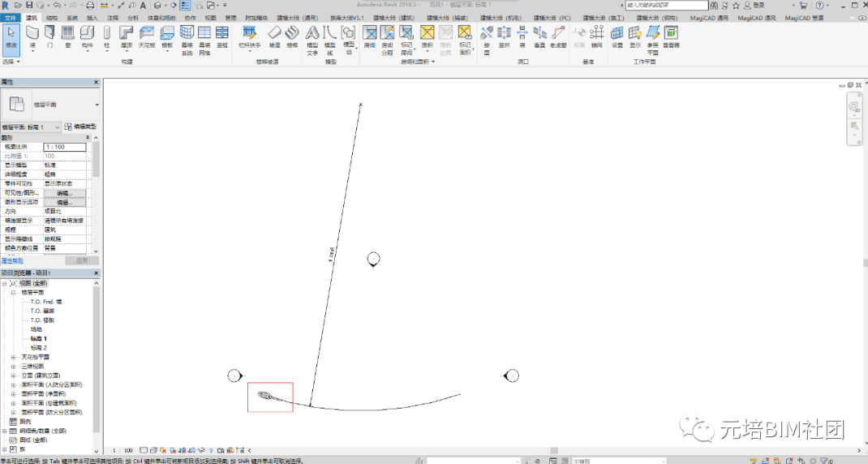Select the 墙 (Wall) tool
Screen dimensions: 868x464
point(32,37)
